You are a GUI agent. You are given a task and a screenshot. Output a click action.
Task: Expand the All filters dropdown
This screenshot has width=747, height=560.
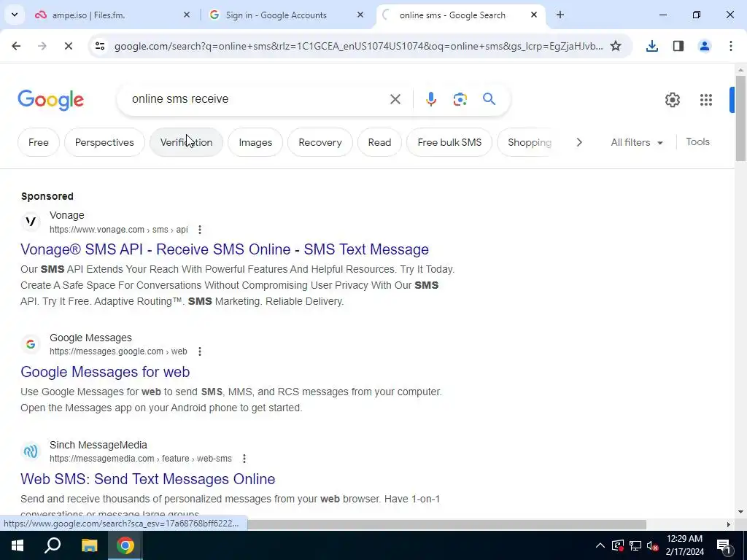(636, 142)
